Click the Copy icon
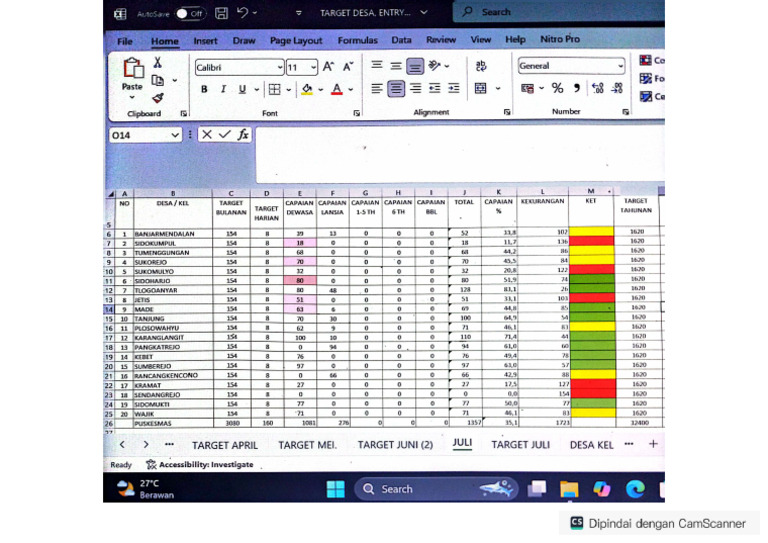 pyautogui.click(x=157, y=80)
